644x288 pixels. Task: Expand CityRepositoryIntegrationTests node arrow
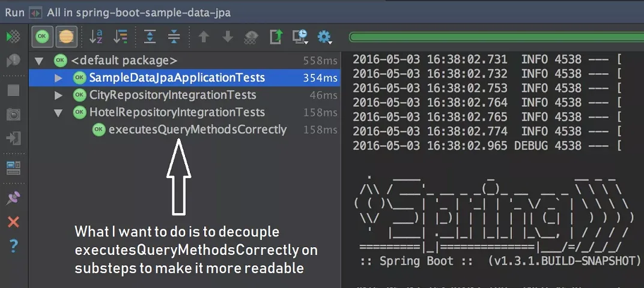pos(58,95)
